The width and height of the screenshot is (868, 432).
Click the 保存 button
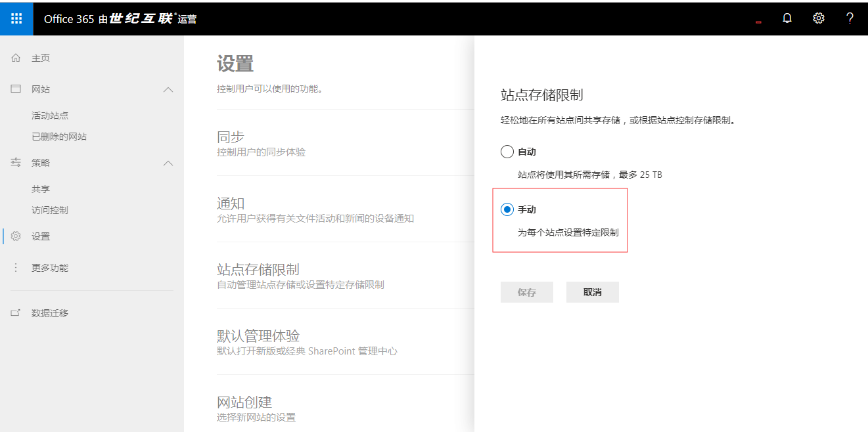coord(526,292)
